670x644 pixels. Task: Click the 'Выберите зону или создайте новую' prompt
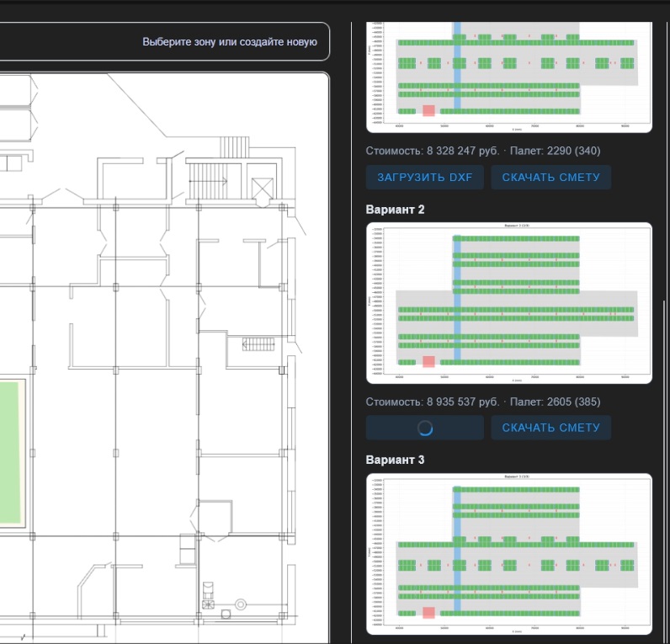[230, 42]
